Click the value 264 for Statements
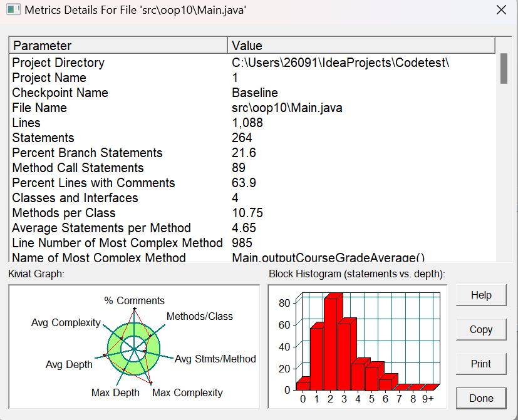 242,138
